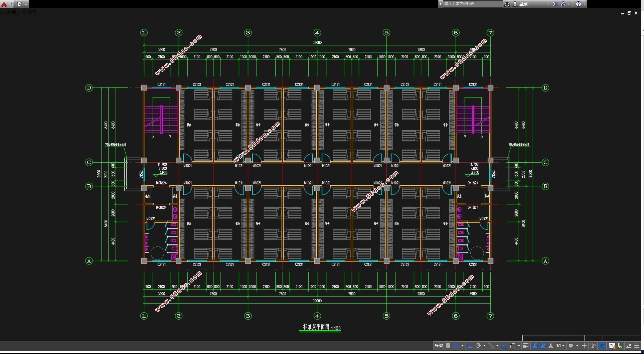Expand the Autodesk 360 dropdown arrow
This screenshot has width=644, height=354.
point(569,4)
